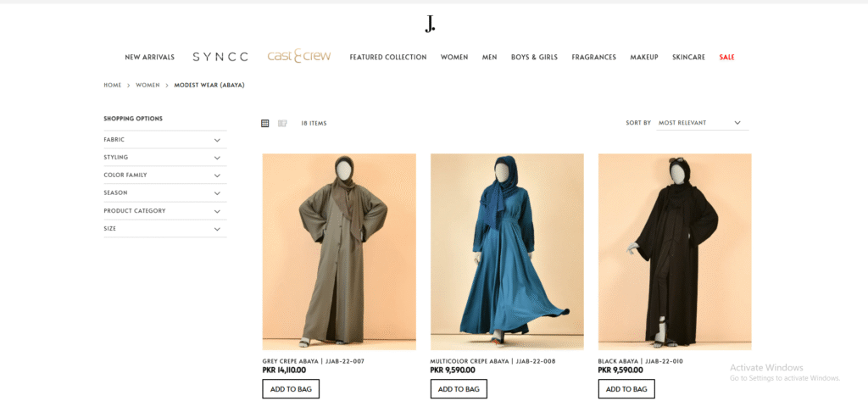Image resolution: width=868 pixels, height=401 pixels.
Task: Expand the Size filter
Action: click(165, 229)
